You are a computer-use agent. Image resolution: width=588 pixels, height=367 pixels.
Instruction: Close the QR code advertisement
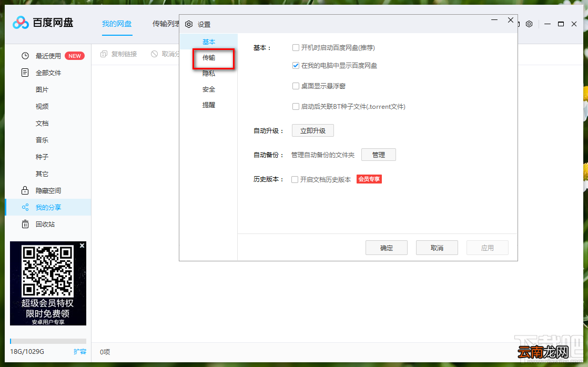point(82,246)
